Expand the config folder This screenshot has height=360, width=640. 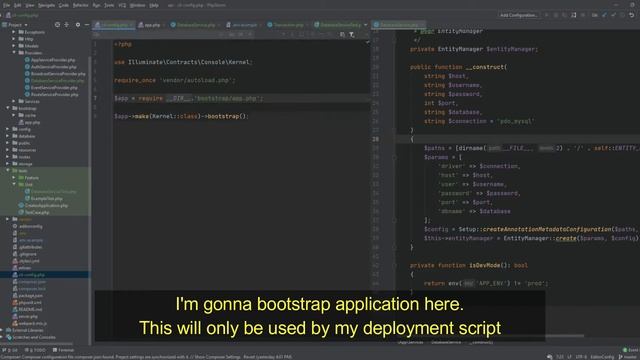(8, 129)
